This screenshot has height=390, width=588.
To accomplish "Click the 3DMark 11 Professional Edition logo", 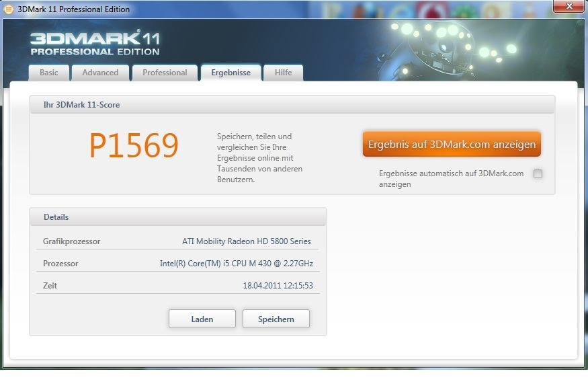I will [x=95, y=43].
